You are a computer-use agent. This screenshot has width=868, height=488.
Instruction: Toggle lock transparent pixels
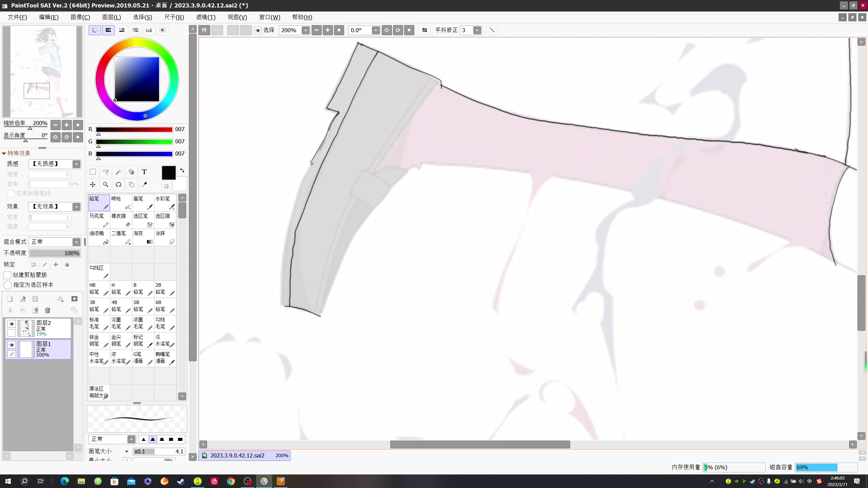(33, 265)
